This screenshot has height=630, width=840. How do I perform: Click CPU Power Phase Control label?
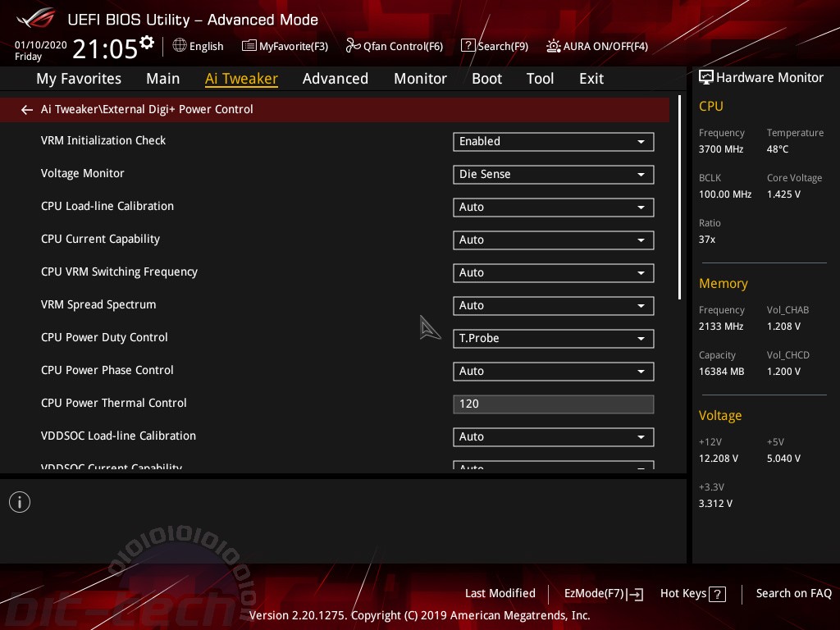tap(107, 370)
